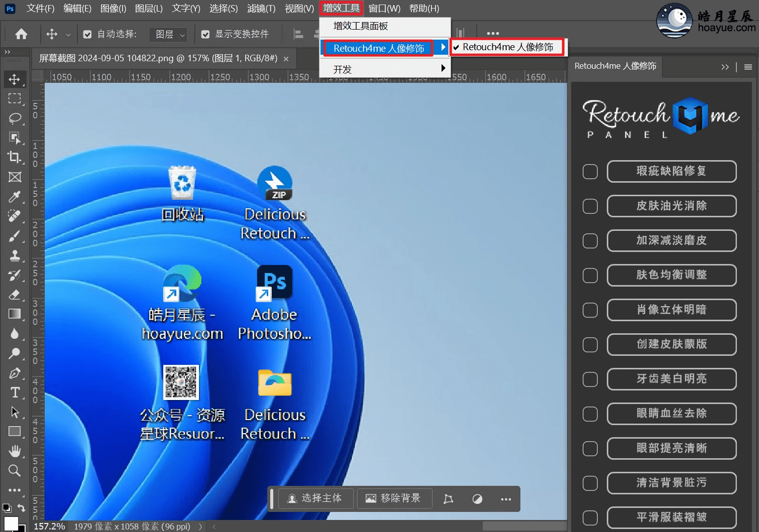759x532 pixels.
Task: Check the box beside 皮肤油光消除
Action: click(x=590, y=206)
